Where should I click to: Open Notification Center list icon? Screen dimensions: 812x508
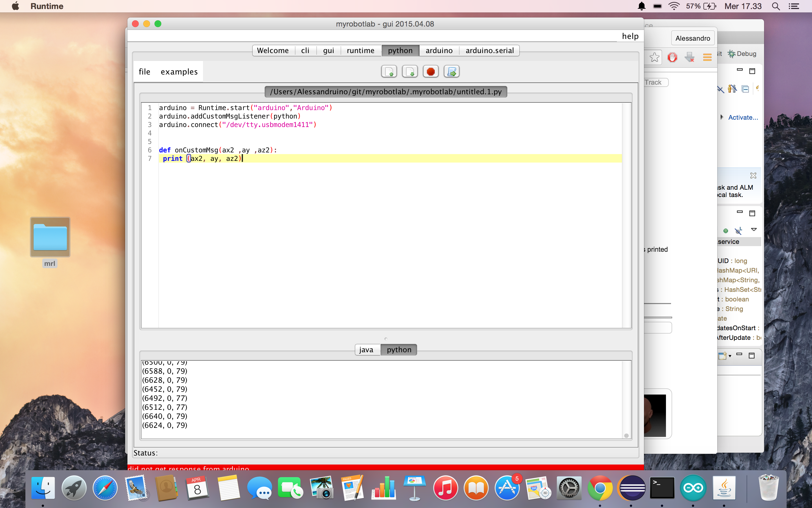794,6
